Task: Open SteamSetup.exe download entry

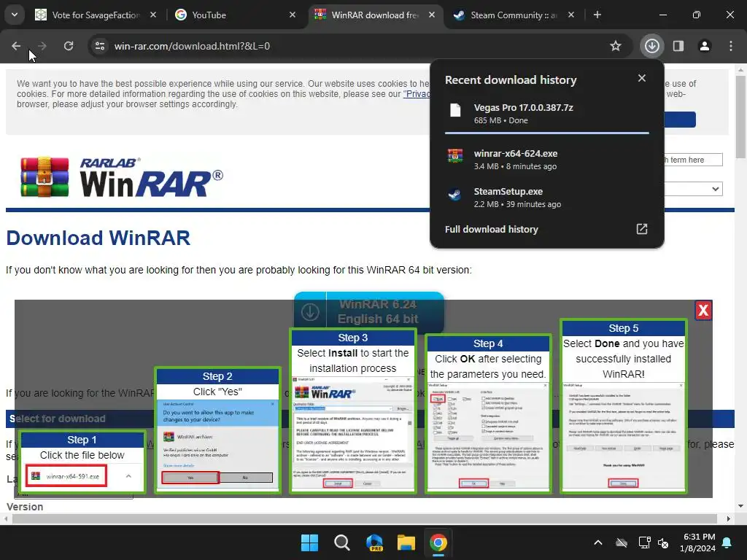Action: (x=546, y=197)
